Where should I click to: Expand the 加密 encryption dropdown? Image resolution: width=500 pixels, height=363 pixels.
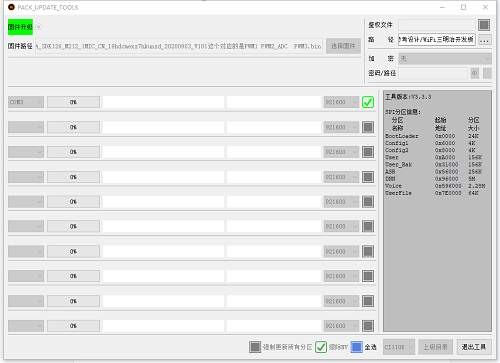pos(445,59)
